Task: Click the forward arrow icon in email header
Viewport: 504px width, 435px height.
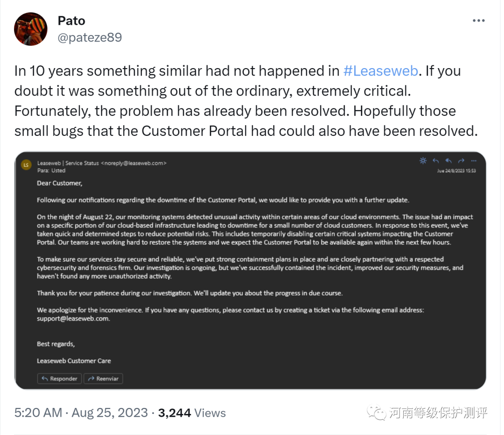Action: click(461, 161)
